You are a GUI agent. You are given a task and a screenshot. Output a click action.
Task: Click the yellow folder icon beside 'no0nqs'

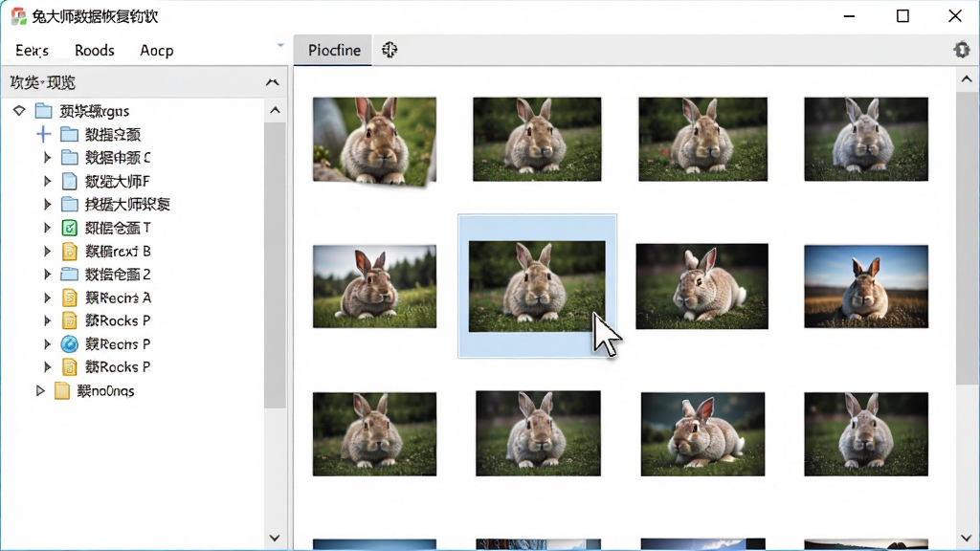pyautogui.click(x=62, y=390)
